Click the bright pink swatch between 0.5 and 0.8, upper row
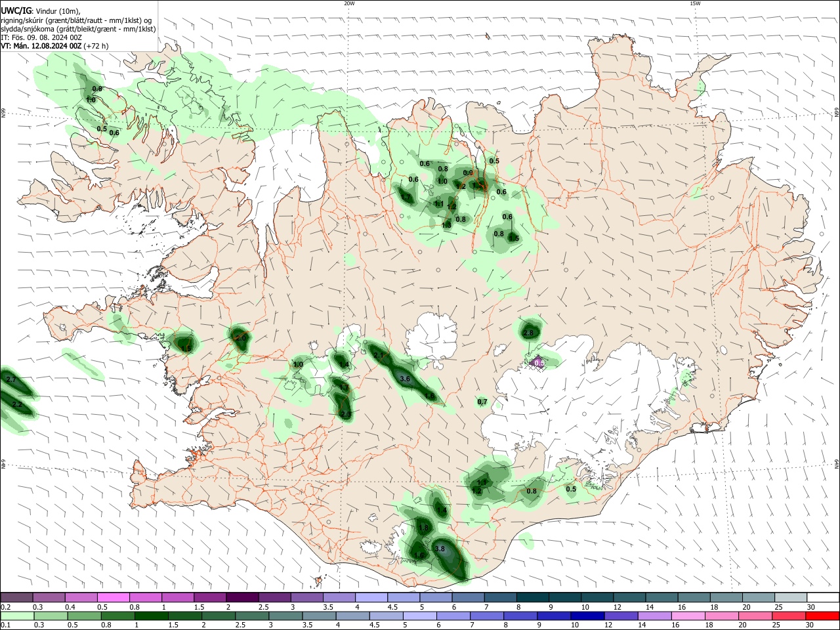Viewport: 840px width, 630px height. click(x=113, y=598)
